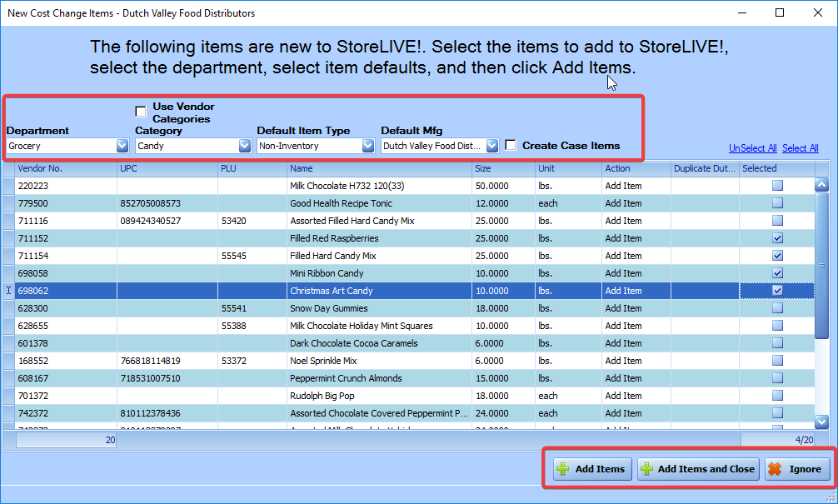Uncheck the Filled Red Raspberries row checkbox

pyautogui.click(x=777, y=238)
